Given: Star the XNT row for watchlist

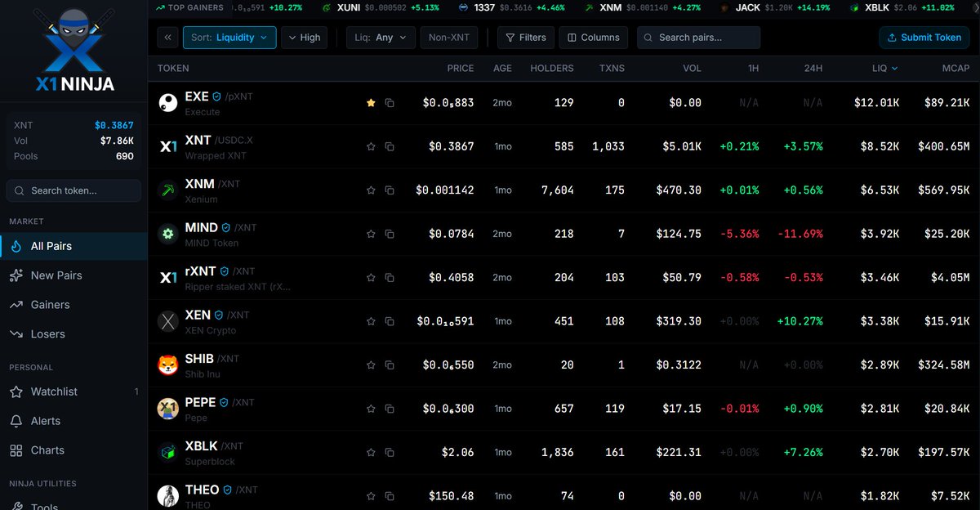Looking at the screenshot, I should [x=371, y=146].
